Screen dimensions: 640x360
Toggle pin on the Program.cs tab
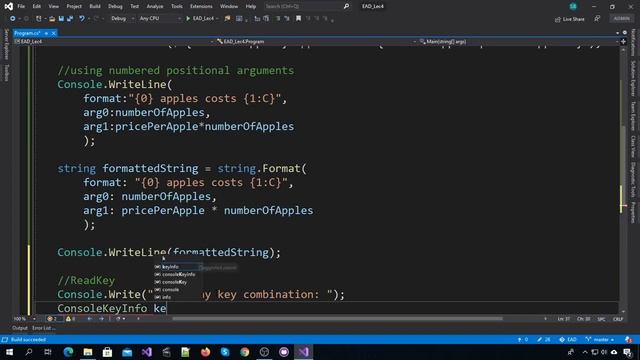(46, 33)
